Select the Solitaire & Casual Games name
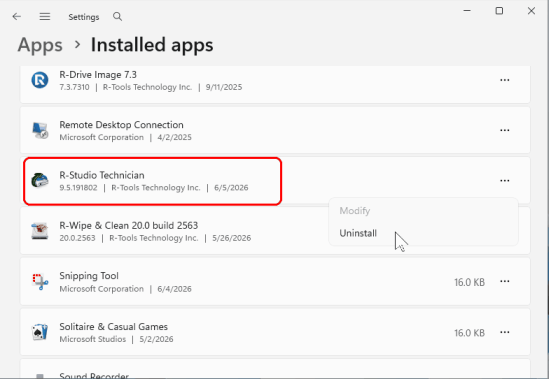 click(x=113, y=326)
